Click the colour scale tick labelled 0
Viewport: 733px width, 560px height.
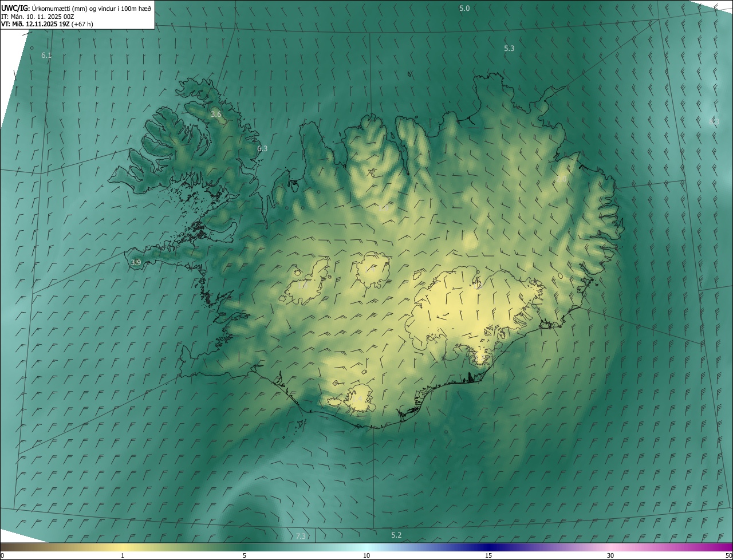2,555
